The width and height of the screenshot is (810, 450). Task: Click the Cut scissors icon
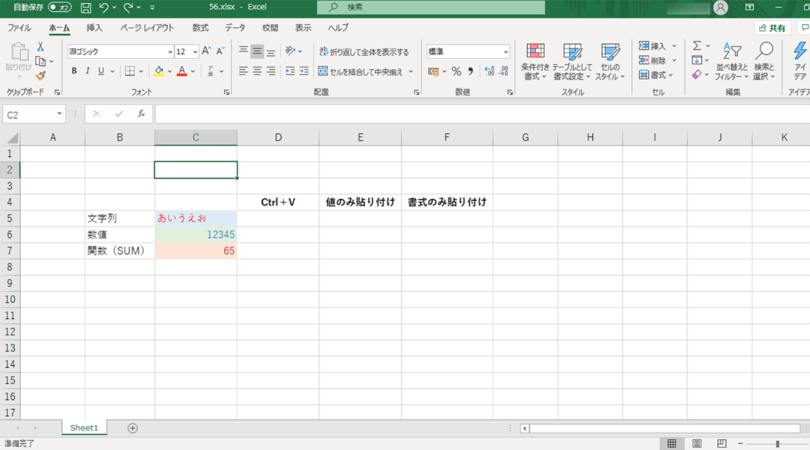click(x=40, y=47)
